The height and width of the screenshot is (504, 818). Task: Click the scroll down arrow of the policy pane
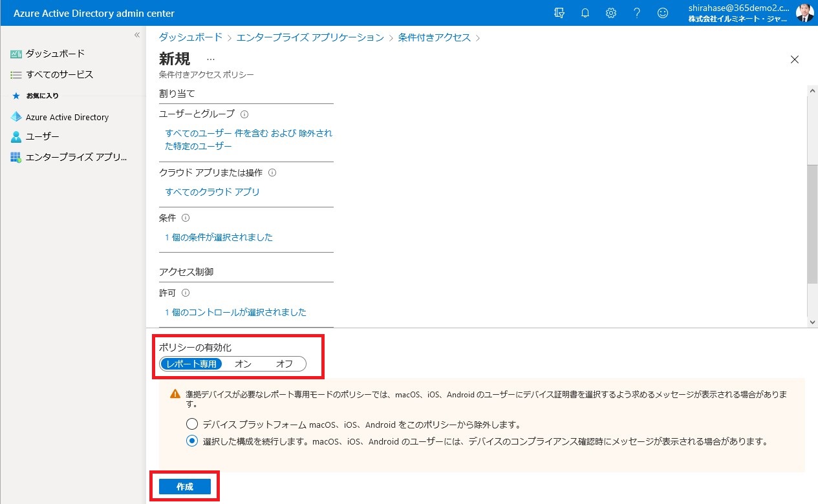pyautogui.click(x=813, y=322)
